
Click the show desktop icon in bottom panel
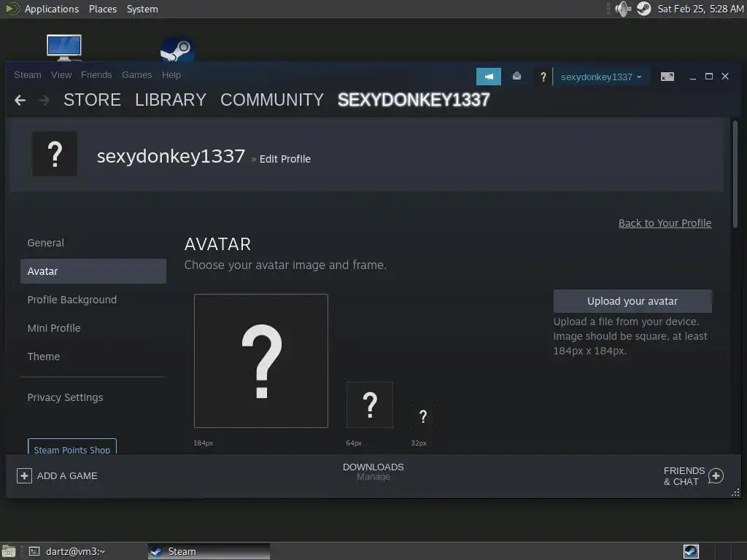pos(8,551)
